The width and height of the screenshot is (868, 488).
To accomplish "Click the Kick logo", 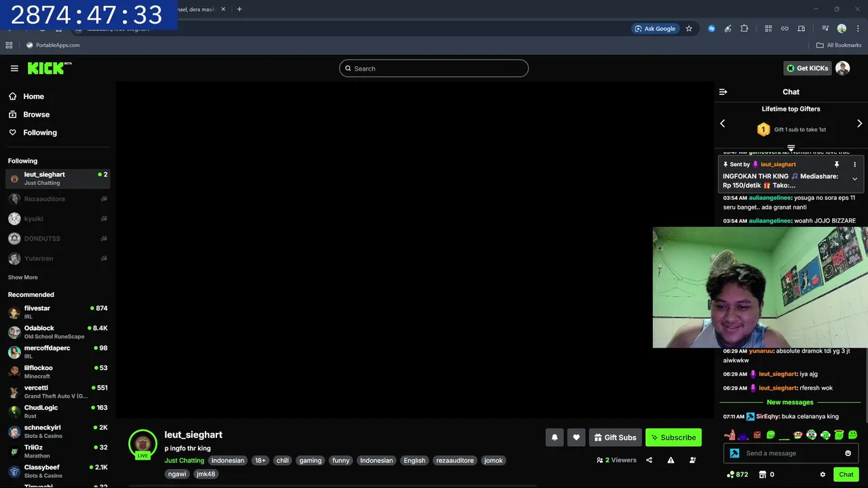I will tap(50, 68).
